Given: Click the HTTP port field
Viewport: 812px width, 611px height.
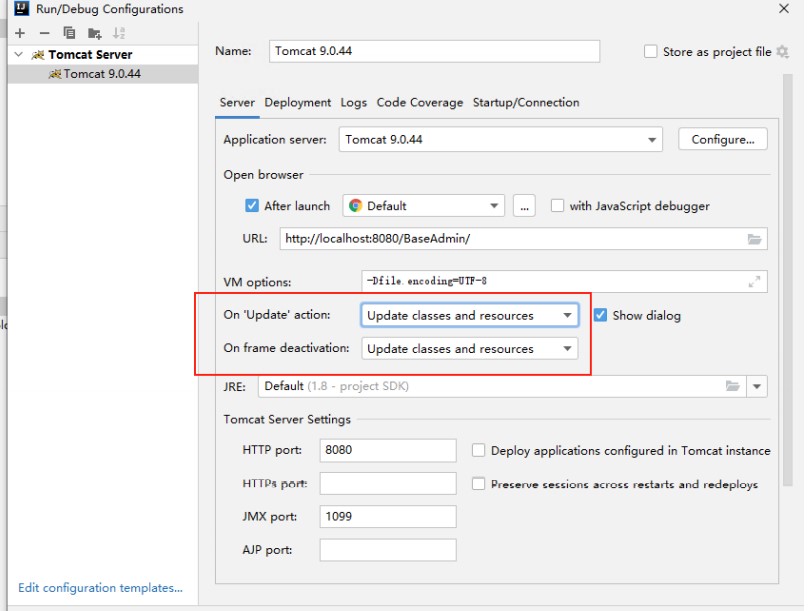Looking at the screenshot, I should point(388,450).
